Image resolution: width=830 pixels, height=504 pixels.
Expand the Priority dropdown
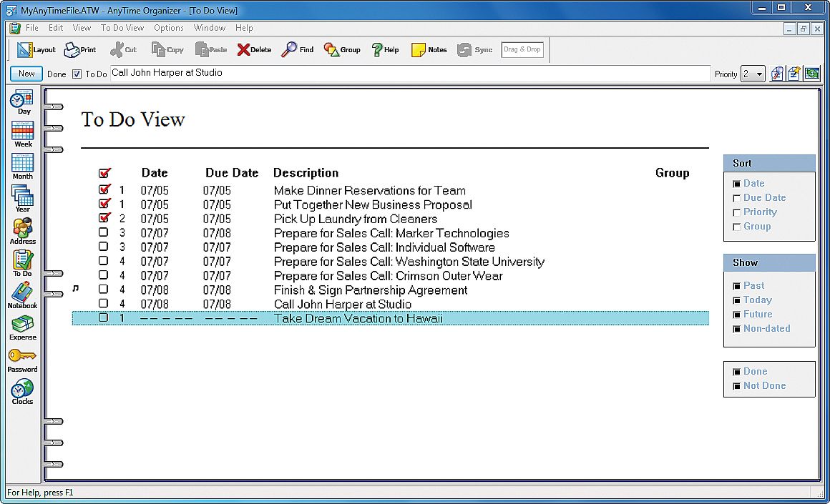(758, 74)
